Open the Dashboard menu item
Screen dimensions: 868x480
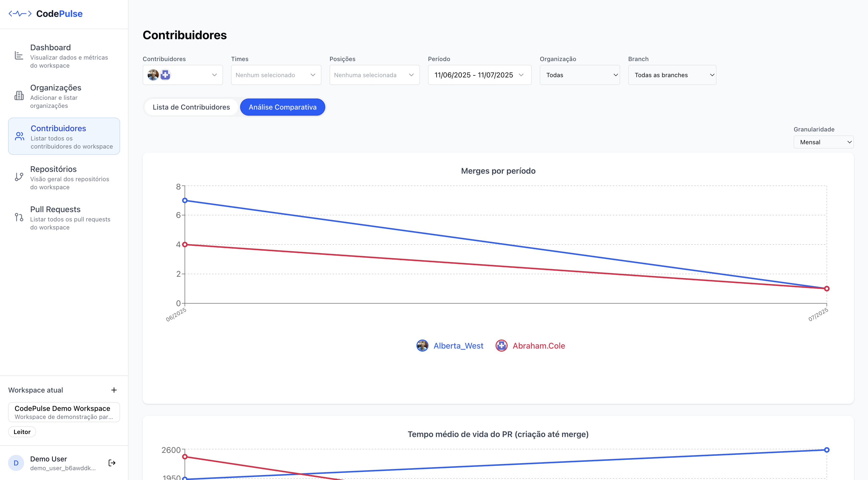click(64, 56)
